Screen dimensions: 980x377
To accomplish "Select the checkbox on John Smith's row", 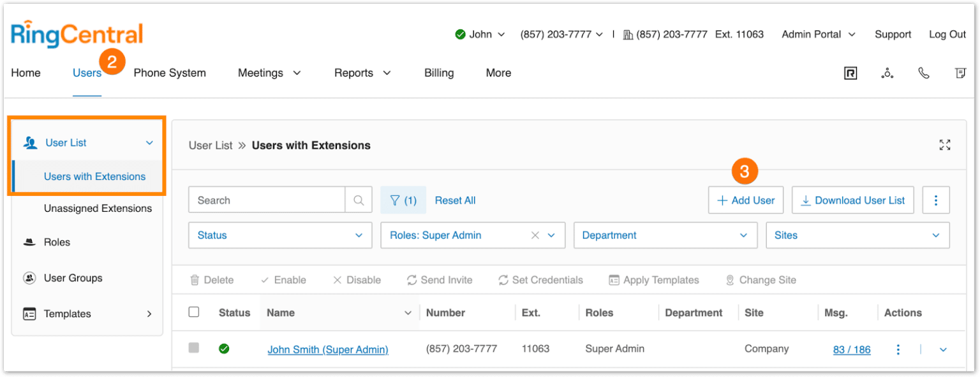I will pos(194,349).
